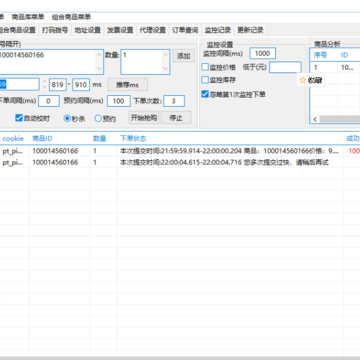Select order row with 您多次提交过快 message
Image resolution: width=360 pixels, height=360 pixels.
coord(180,162)
